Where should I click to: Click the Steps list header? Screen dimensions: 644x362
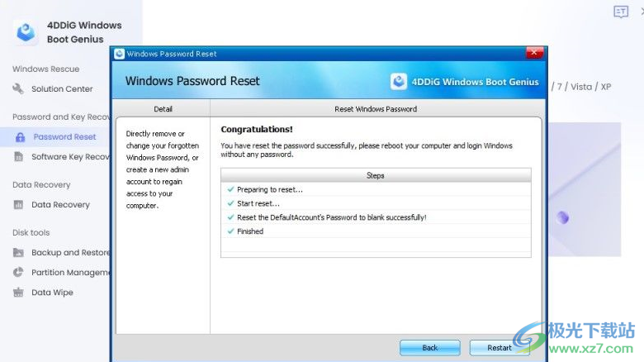(376, 175)
